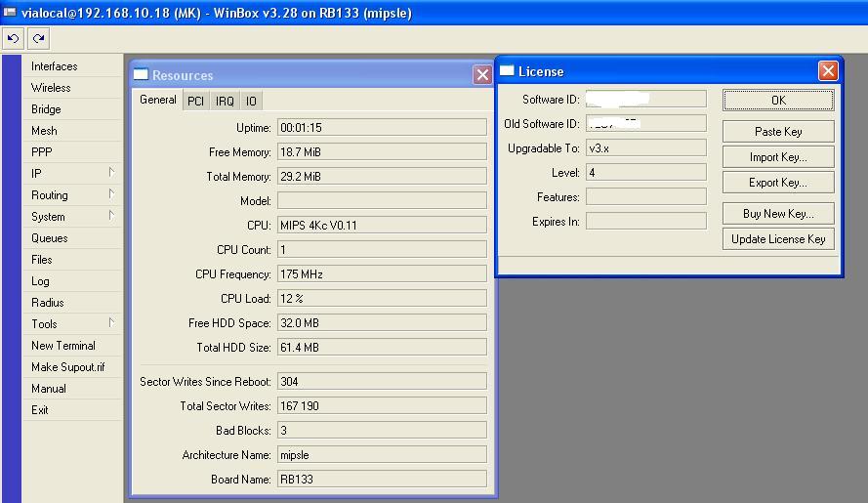The width and height of the screenshot is (868, 503).
Task: Click the Redo arrow toolbar icon
Action: pyautogui.click(x=38, y=38)
